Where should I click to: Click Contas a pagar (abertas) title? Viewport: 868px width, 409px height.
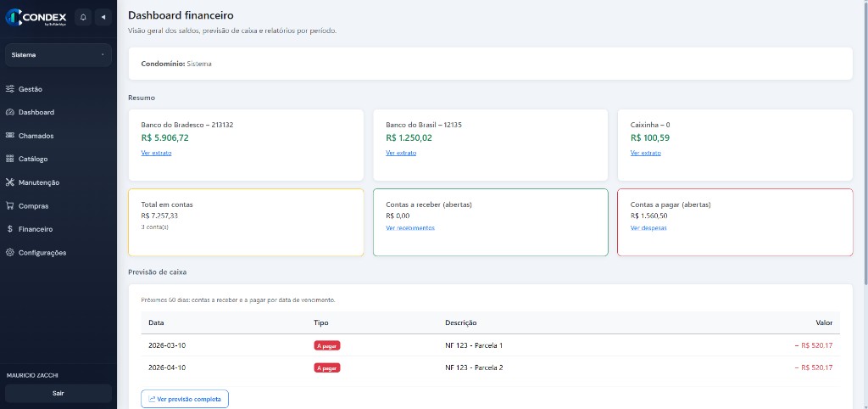click(x=670, y=204)
